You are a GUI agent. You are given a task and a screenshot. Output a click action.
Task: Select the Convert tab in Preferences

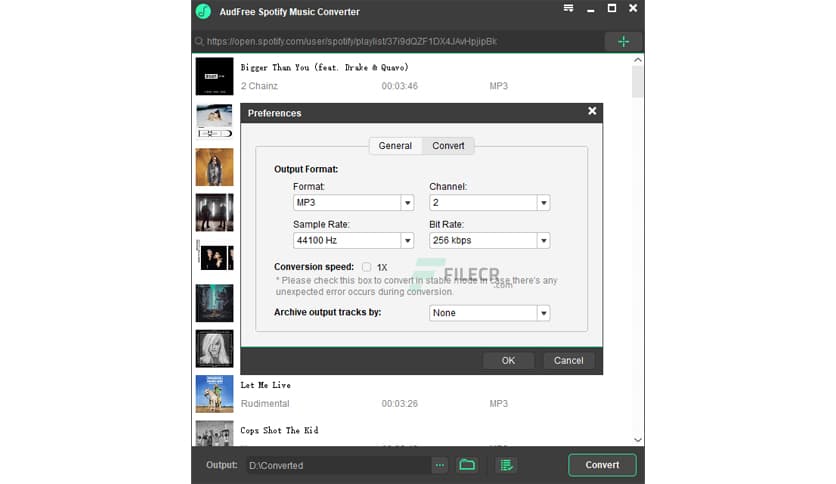pyautogui.click(x=448, y=146)
